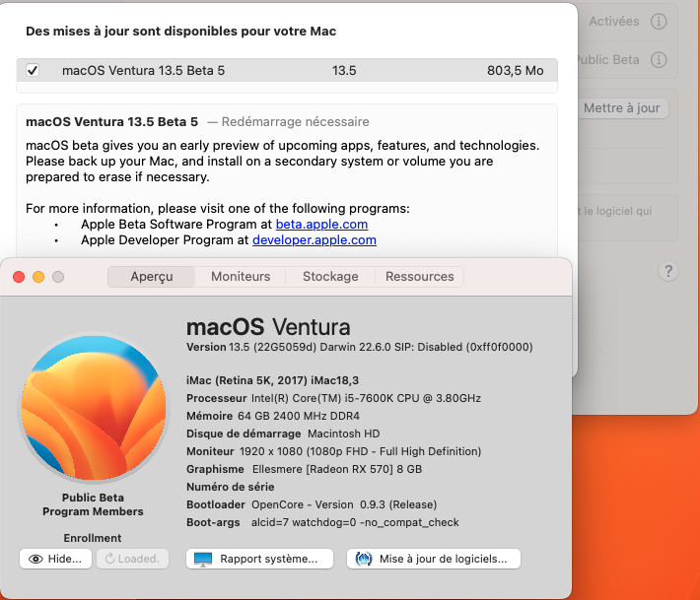Click 'Redémarrage nécessaire' text
This screenshot has width=700, height=600.
(295, 122)
